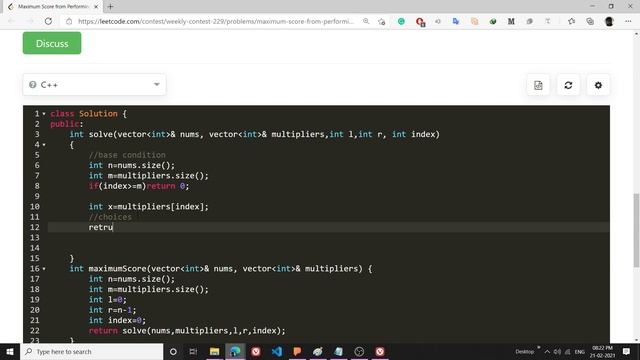
Task: Click the '//choices' comment on line 11
Action: tap(110, 217)
